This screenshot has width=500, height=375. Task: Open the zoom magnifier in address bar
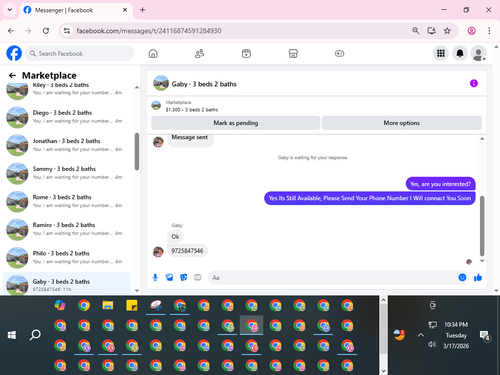click(x=416, y=31)
